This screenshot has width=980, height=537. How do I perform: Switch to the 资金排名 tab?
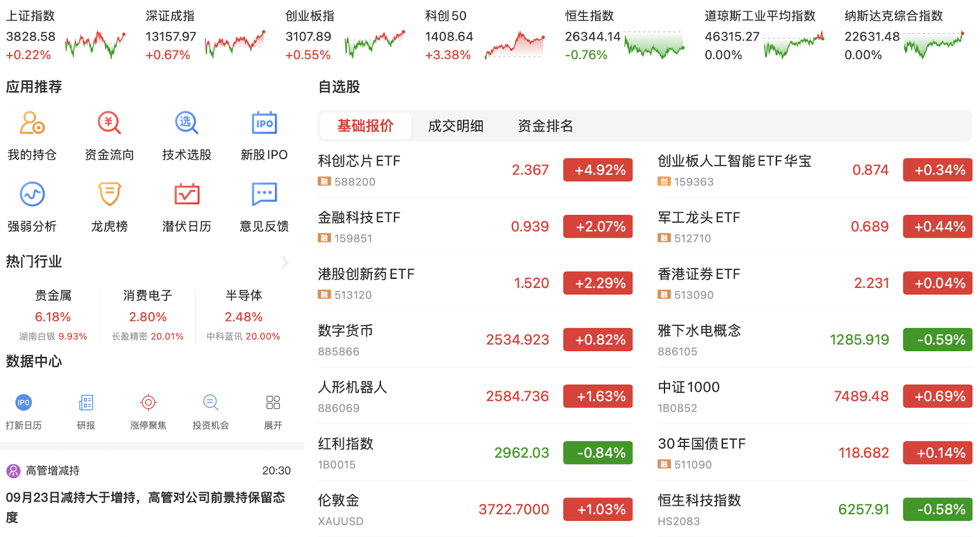[x=545, y=126]
